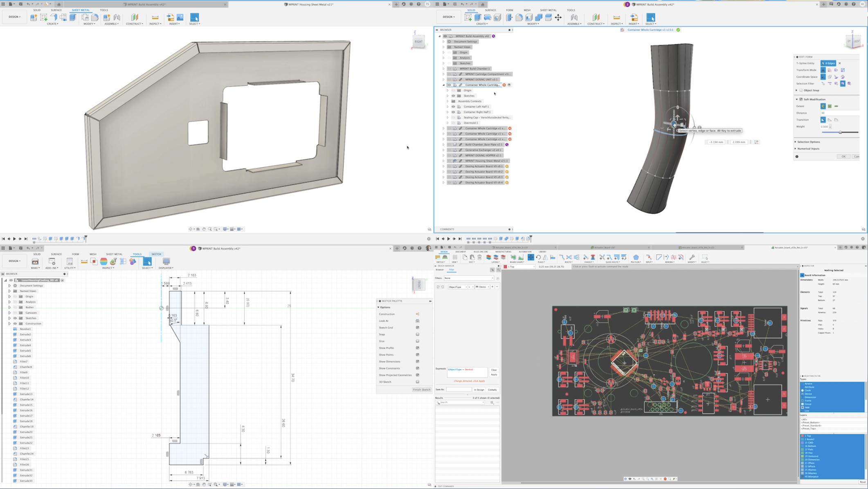This screenshot has height=489, width=868.
Task: Click the Construct plane icon in the top-right toolbar
Action: [596, 18]
